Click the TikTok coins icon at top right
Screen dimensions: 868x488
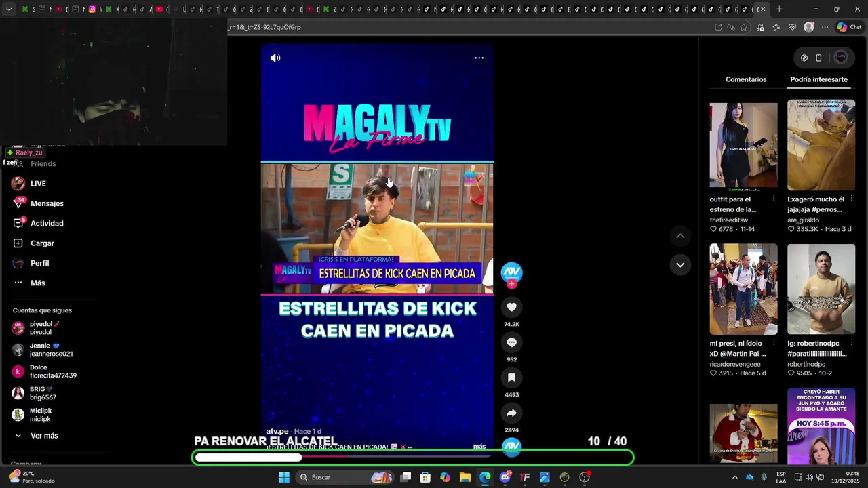[804, 58]
